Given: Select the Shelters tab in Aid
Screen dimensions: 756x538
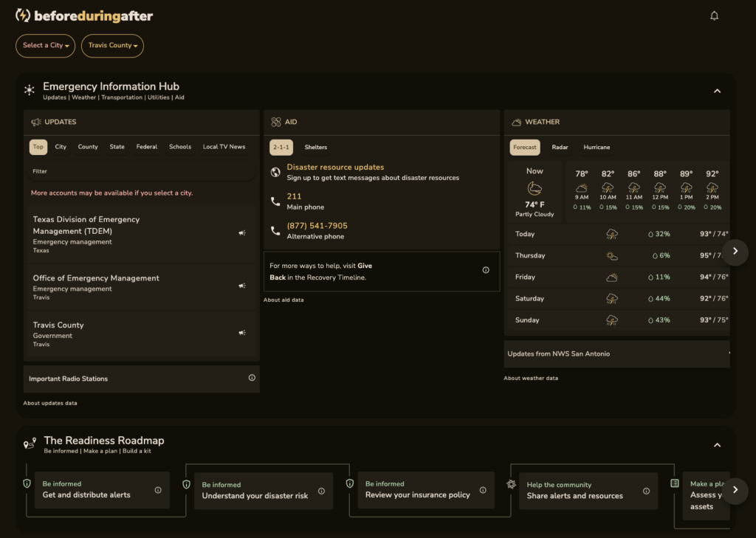Looking at the screenshot, I should (x=316, y=148).
